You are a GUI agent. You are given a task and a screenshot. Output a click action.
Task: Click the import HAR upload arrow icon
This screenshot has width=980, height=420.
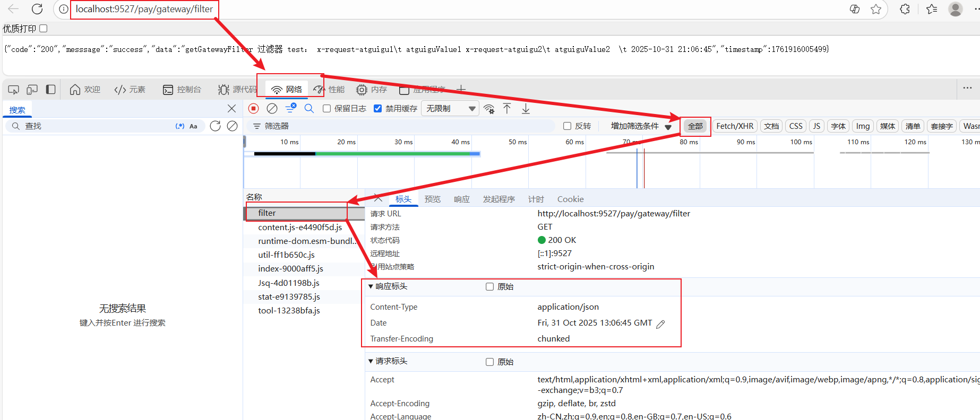[x=507, y=108]
